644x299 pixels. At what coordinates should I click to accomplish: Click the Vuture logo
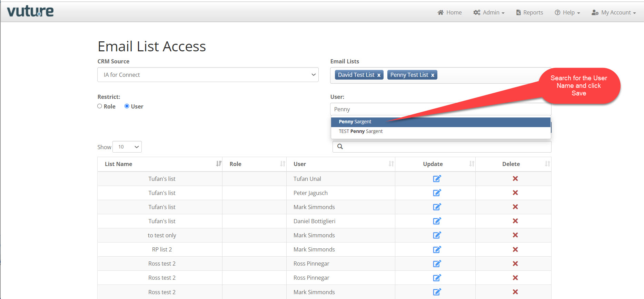coord(30,11)
